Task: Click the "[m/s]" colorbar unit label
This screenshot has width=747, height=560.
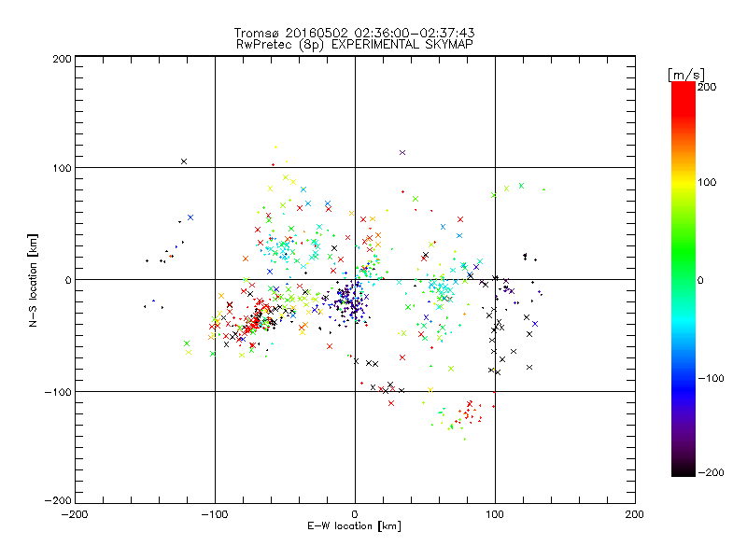Action: point(686,75)
